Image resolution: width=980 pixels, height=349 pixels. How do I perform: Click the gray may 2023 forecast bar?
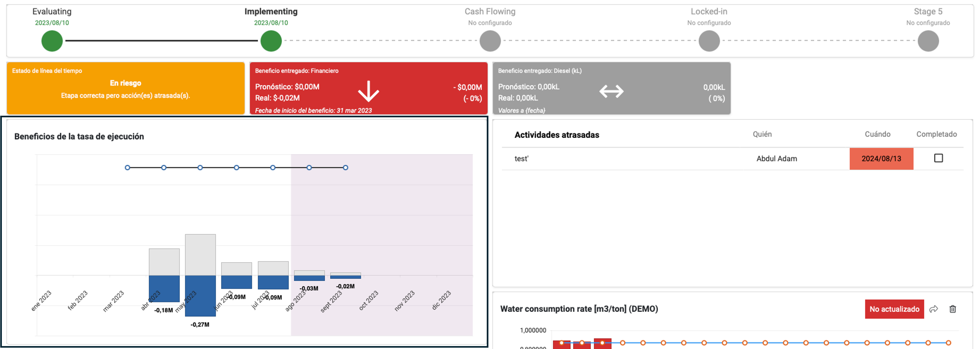pyautogui.click(x=200, y=254)
